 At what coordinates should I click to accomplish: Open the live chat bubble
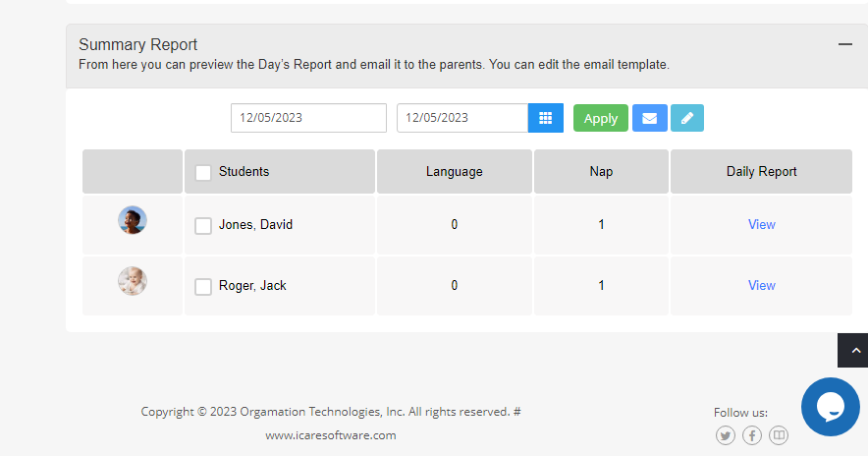click(831, 407)
